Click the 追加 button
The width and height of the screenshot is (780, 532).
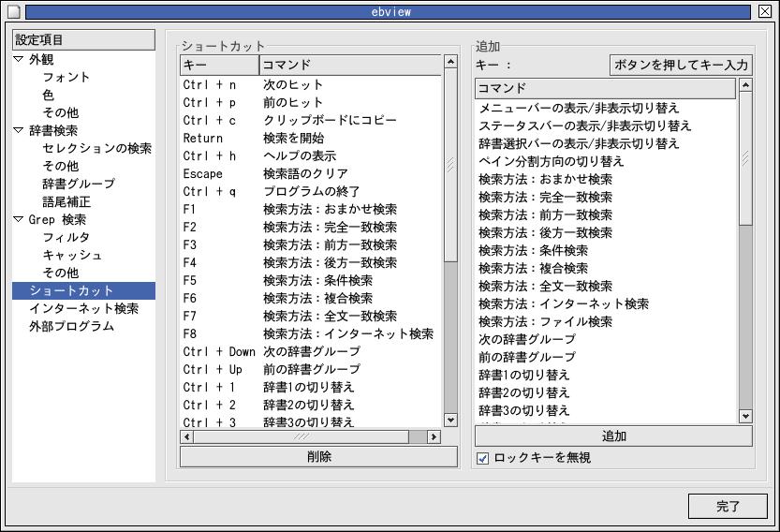tap(613, 436)
